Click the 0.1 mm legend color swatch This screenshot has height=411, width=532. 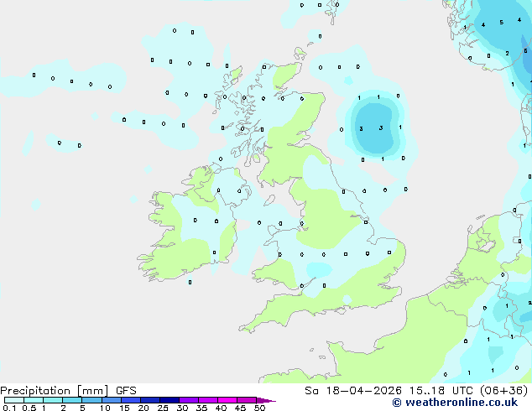pyautogui.click(x=14, y=400)
